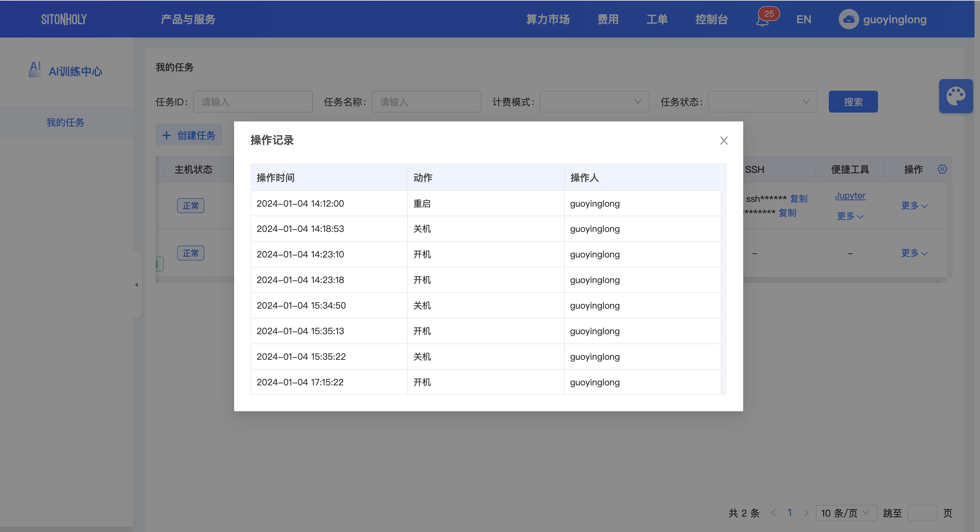
Task: Open 计费模式 dropdown
Action: pos(594,102)
